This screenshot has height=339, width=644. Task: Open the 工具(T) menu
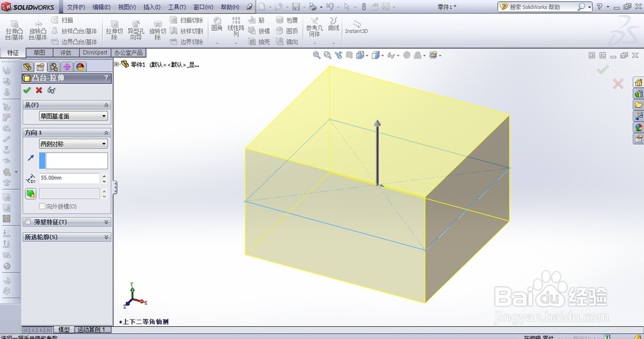coord(177,7)
